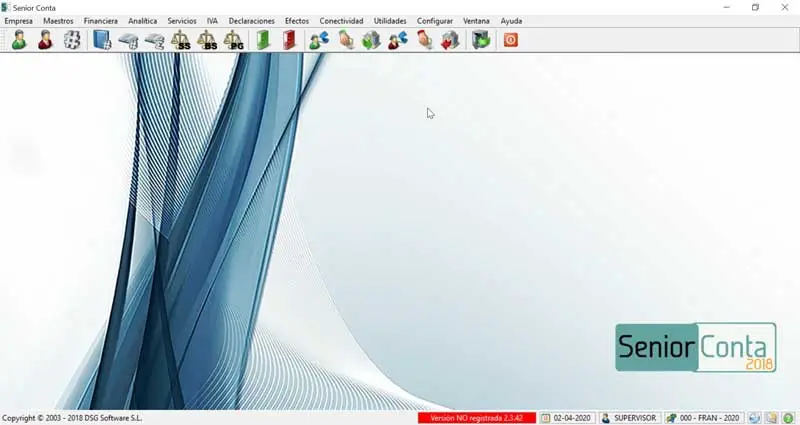The height and width of the screenshot is (425, 800).
Task: Open the BS balance scales icon
Action: click(207, 40)
